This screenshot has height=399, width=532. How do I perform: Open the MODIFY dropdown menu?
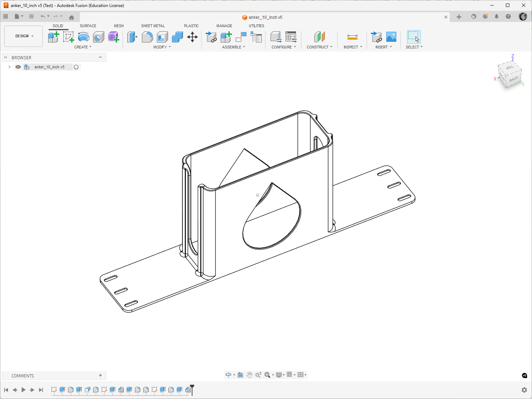[162, 47]
